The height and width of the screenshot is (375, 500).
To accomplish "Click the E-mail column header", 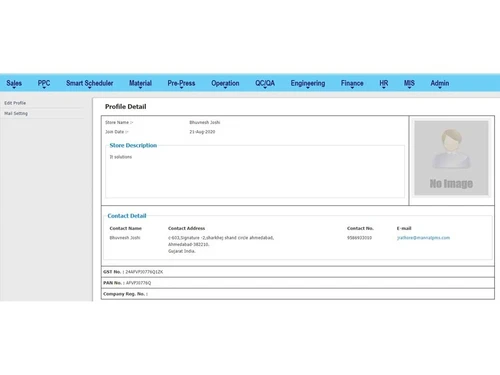I will coord(404,228).
